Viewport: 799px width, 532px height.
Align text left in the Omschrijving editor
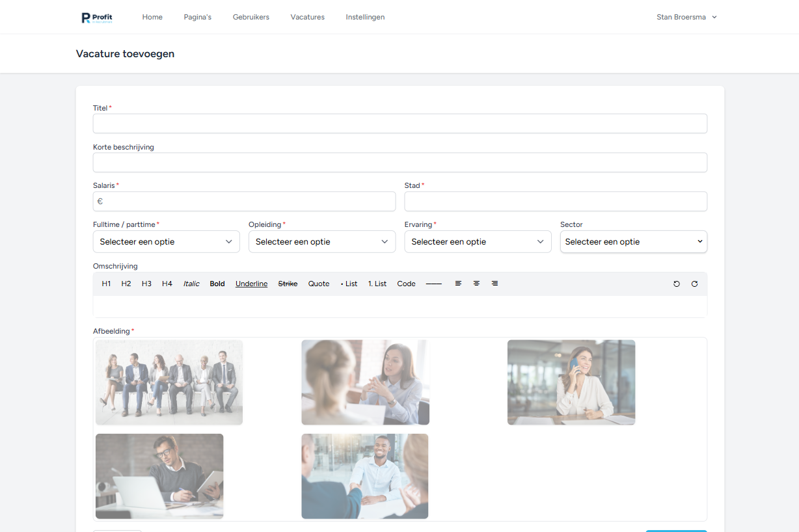pyautogui.click(x=458, y=284)
